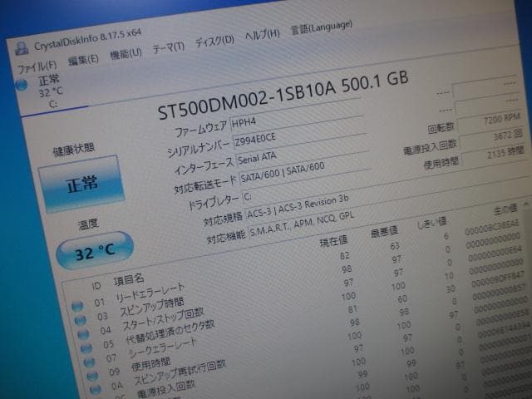Image resolution: width=532 pixels, height=399 pixels.
Task: Click the 32 °C temperature button
Action: click(x=95, y=251)
